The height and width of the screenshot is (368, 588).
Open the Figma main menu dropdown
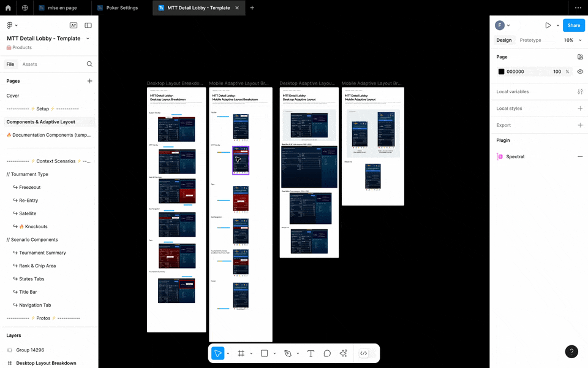(x=11, y=25)
